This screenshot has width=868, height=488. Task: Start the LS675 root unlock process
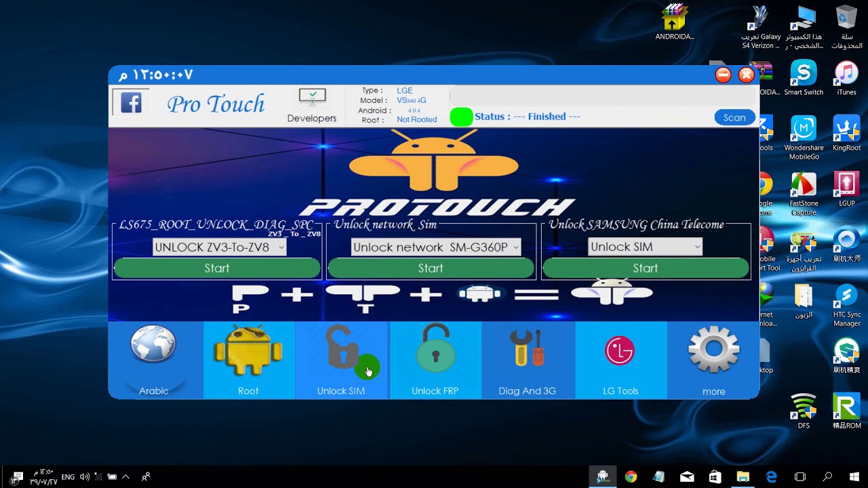click(x=217, y=268)
